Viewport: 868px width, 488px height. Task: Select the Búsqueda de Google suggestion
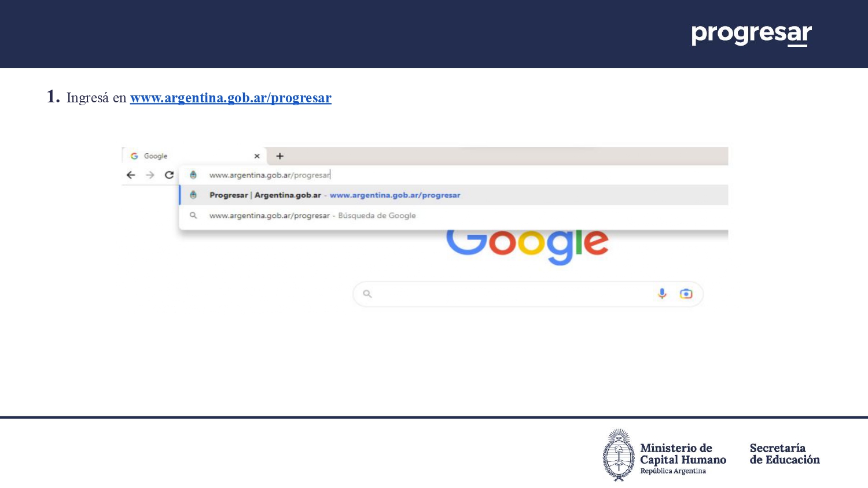[x=376, y=216]
